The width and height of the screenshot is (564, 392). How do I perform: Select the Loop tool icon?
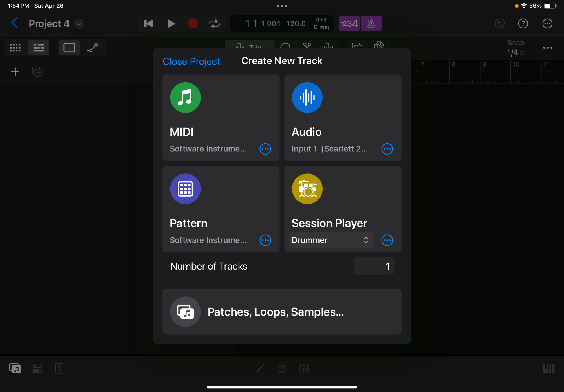point(285,45)
